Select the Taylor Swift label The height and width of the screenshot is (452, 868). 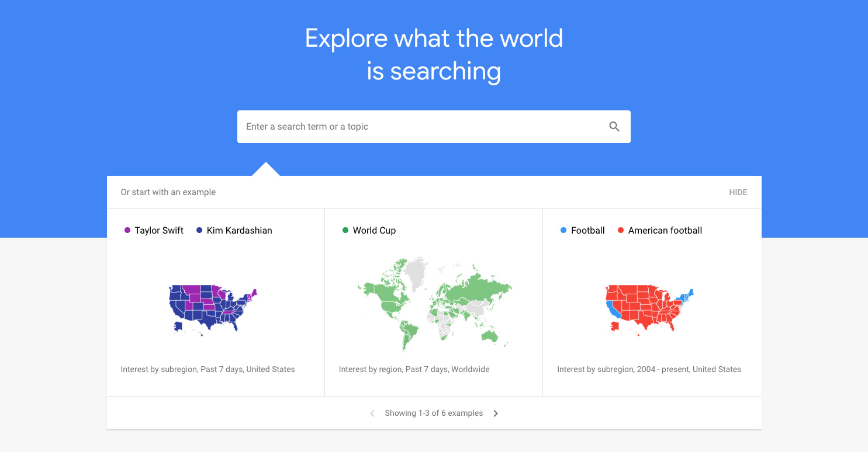tap(159, 231)
